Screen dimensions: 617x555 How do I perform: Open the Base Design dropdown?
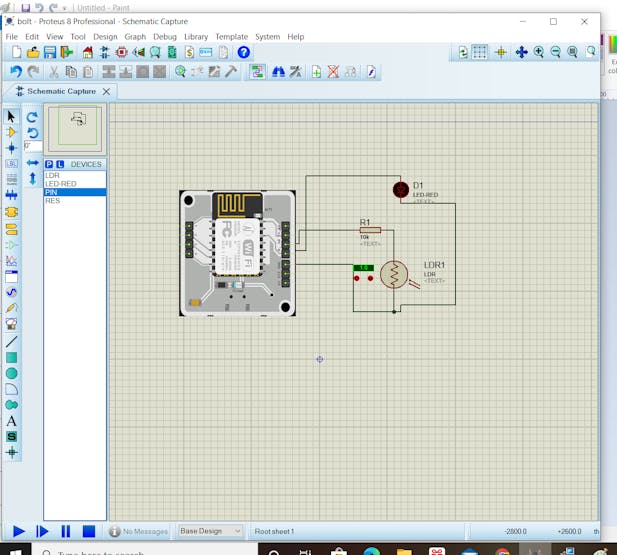pyautogui.click(x=210, y=531)
